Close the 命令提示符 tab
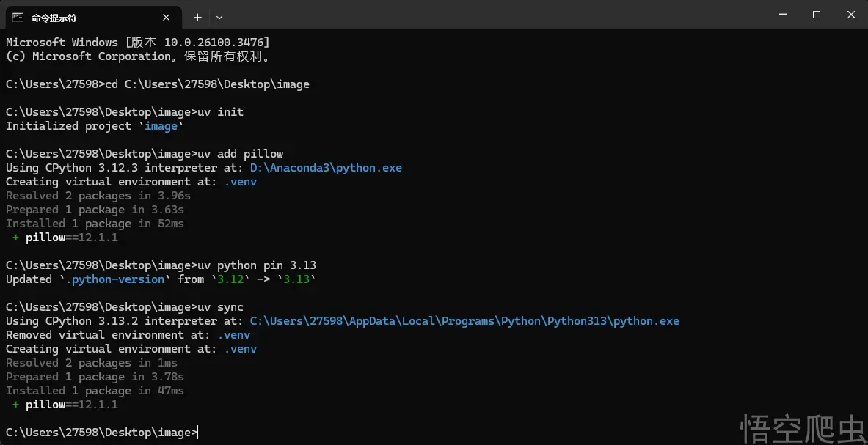This screenshot has height=445, width=868. [x=167, y=17]
